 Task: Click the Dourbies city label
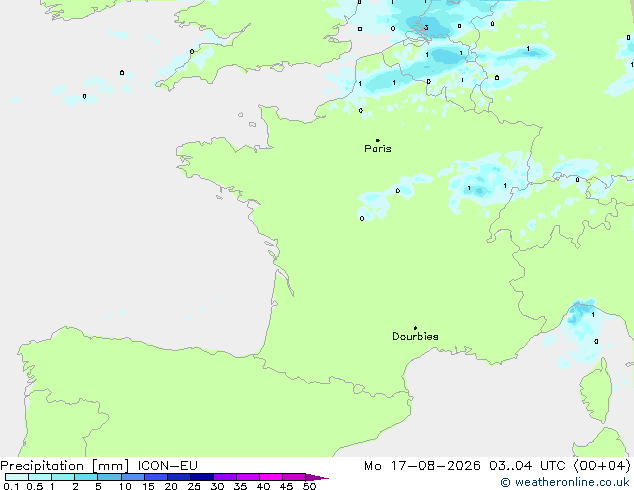click(415, 336)
